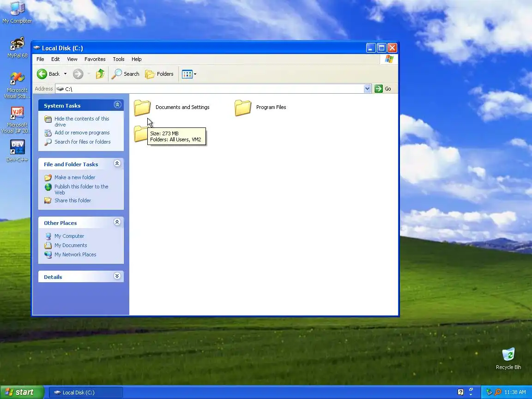Open the Help menu
Screen dimensions: 532x399
(136, 59)
